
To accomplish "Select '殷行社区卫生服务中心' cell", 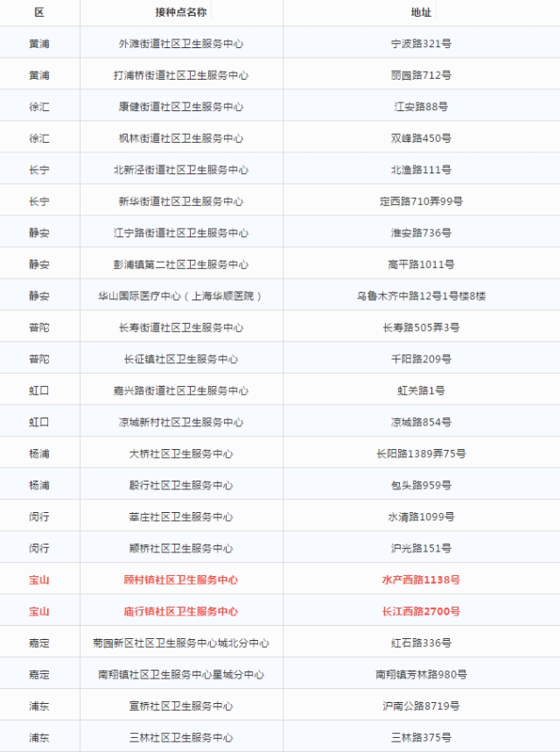I will 181,485.
